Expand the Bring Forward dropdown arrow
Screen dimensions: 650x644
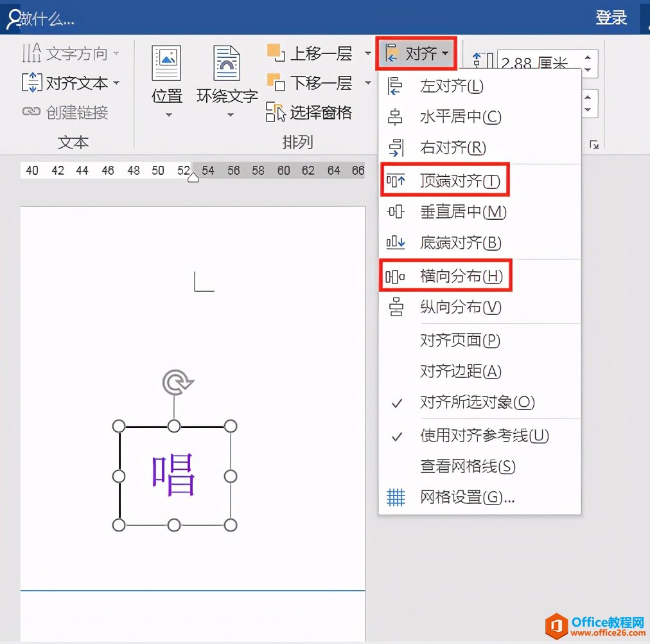(x=367, y=53)
